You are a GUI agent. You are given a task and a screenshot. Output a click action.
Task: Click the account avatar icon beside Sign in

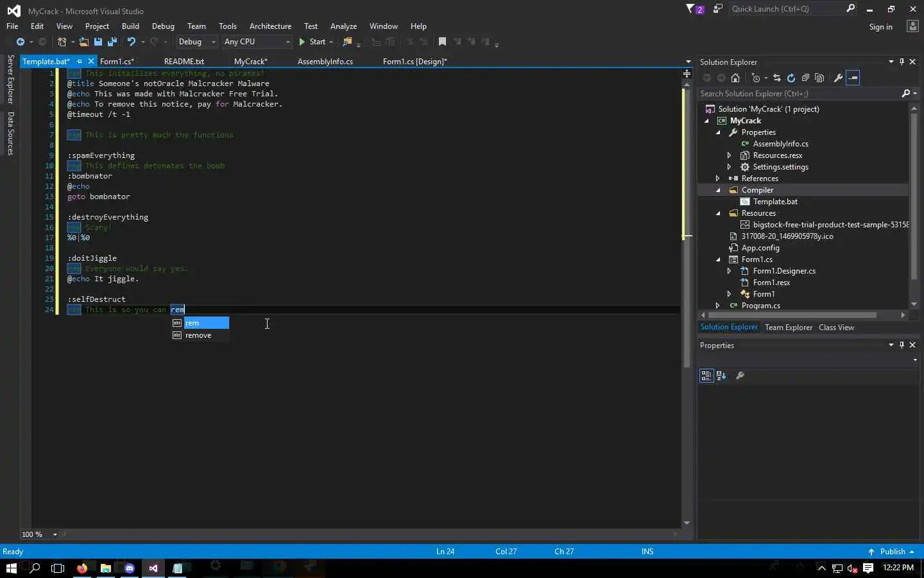click(x=912, y=26)
